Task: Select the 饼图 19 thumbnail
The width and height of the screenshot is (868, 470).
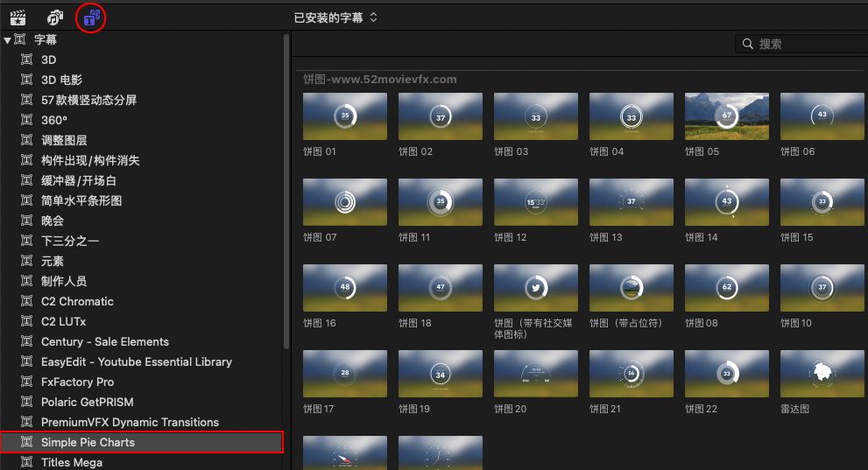Action: 440,373
